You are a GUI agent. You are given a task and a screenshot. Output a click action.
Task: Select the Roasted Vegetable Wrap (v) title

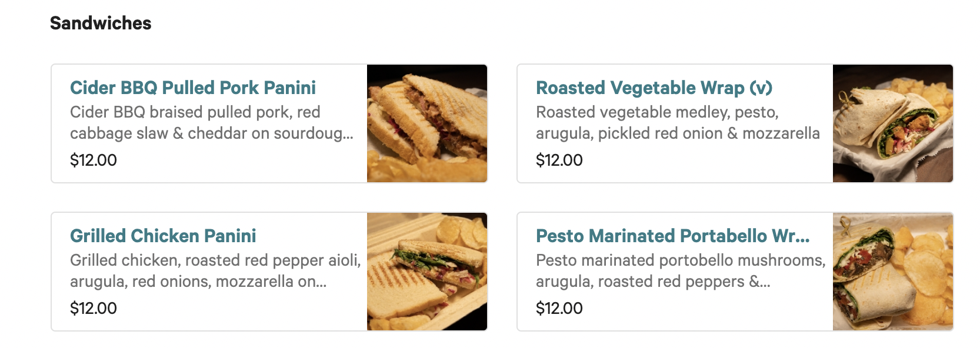[x=654, y=88]
